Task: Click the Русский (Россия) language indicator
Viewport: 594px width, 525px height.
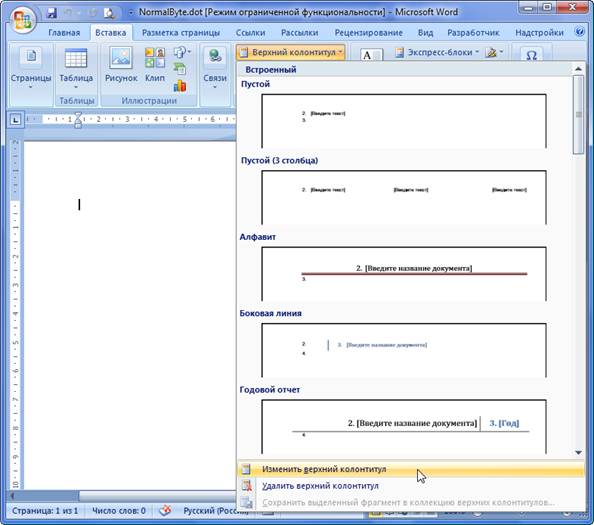Action: tap(215, 511)
